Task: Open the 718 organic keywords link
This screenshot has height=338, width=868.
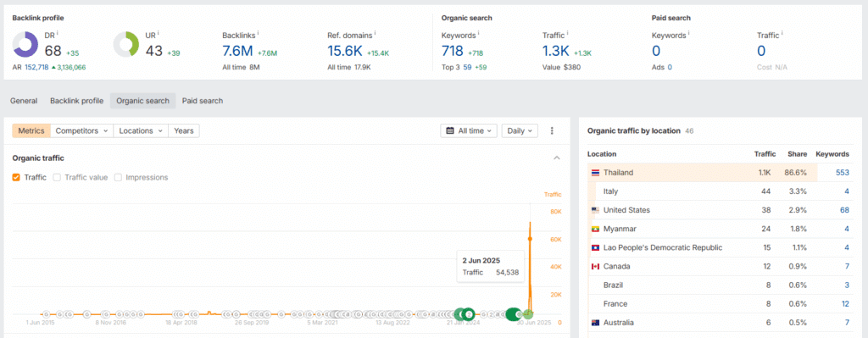Action: click(453, 52)
